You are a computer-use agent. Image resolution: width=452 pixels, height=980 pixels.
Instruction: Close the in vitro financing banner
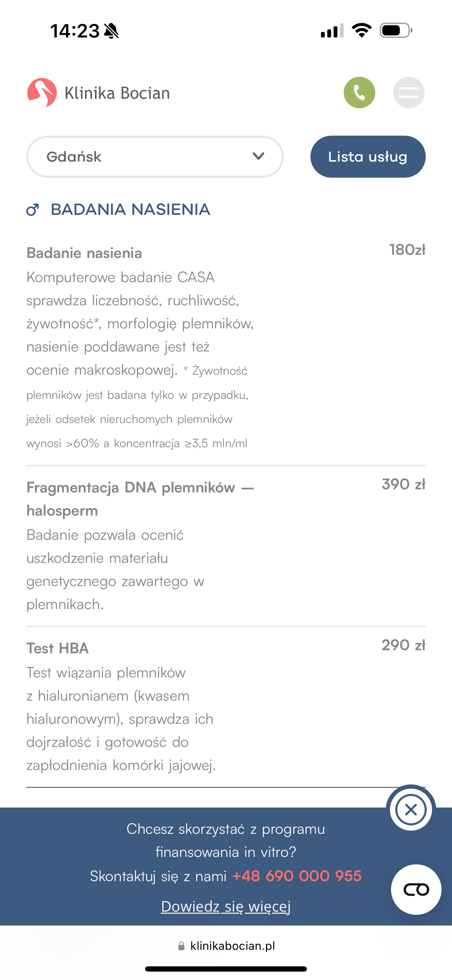[x=411, y=810]
